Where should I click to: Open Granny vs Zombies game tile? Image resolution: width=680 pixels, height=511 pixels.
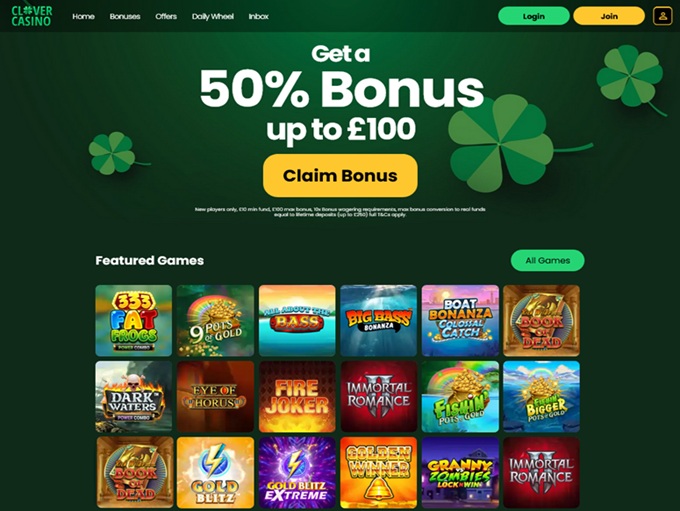460,472
